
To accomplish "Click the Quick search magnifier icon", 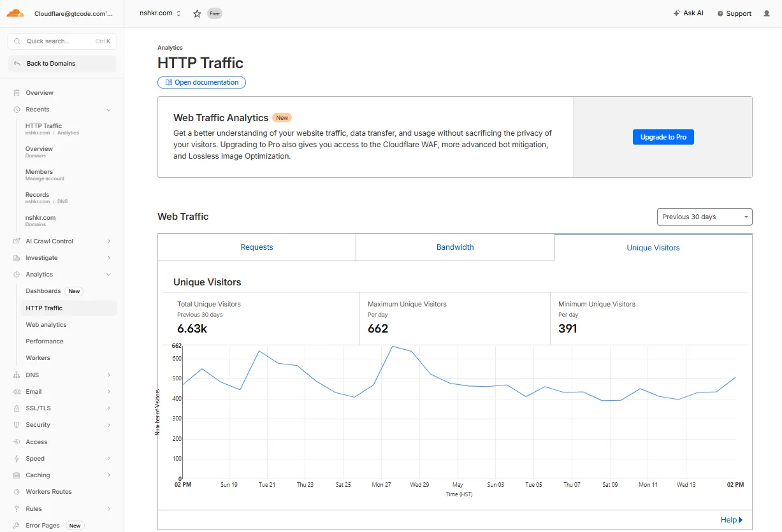I will click(x=18, y=41).
